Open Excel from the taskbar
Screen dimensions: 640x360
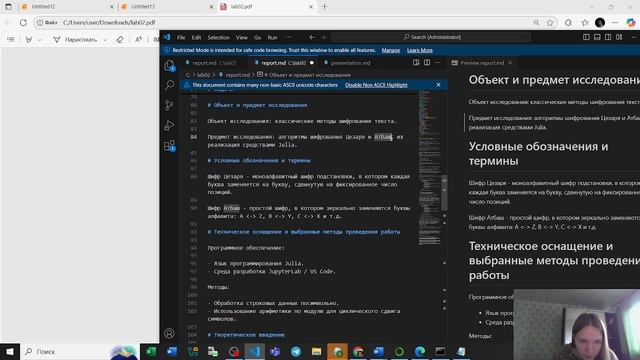click(151, 351)
